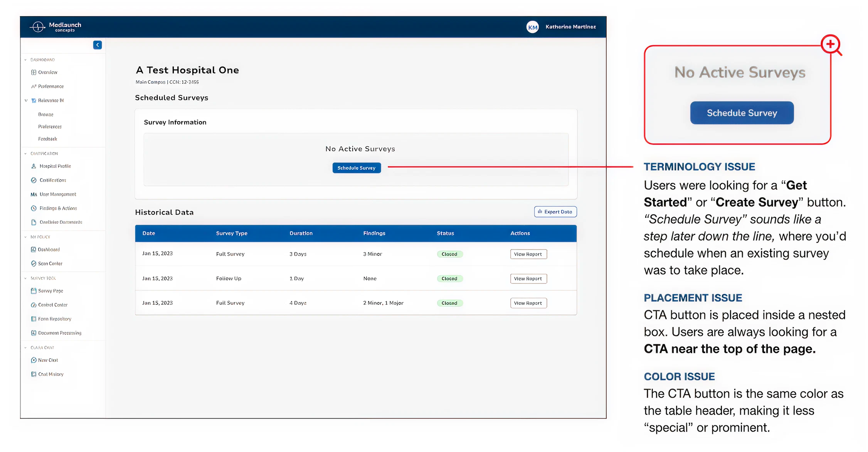This screenshot has width=868, height=452.
Task: Open Control Center via its gauge icon
Action: pos(34,305)
